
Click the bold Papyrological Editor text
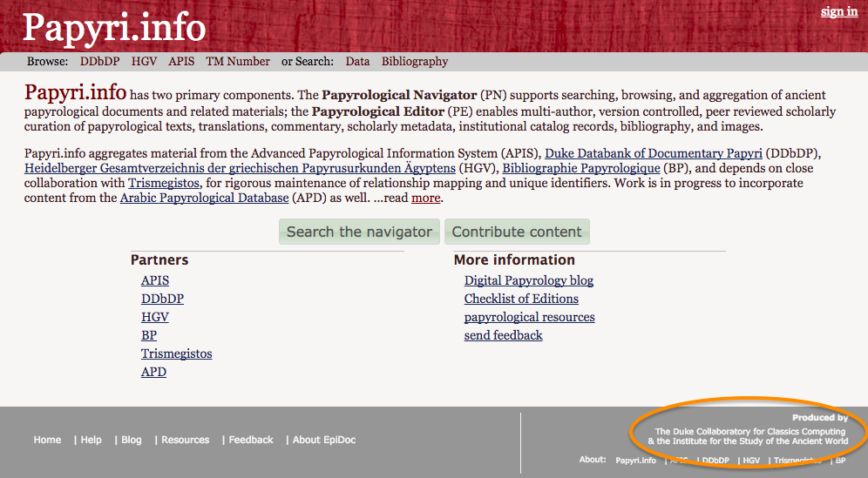pyautogui.click(x=378, y=111)
